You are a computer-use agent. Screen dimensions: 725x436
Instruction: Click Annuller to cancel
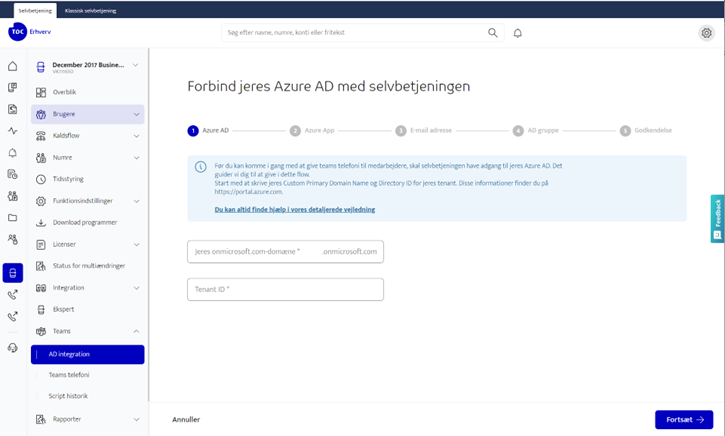(186, 420)
